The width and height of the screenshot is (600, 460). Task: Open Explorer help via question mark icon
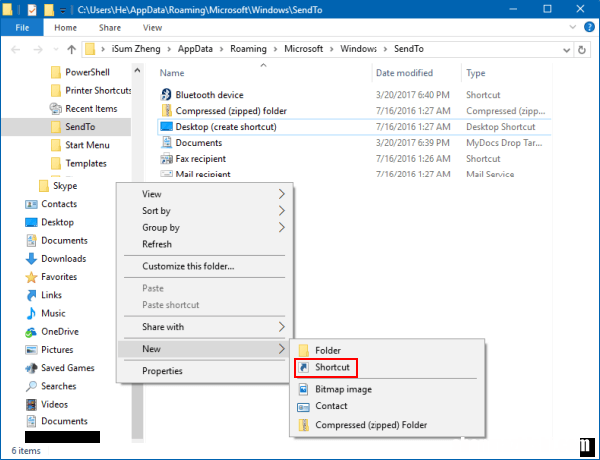(x=589, y=27)
